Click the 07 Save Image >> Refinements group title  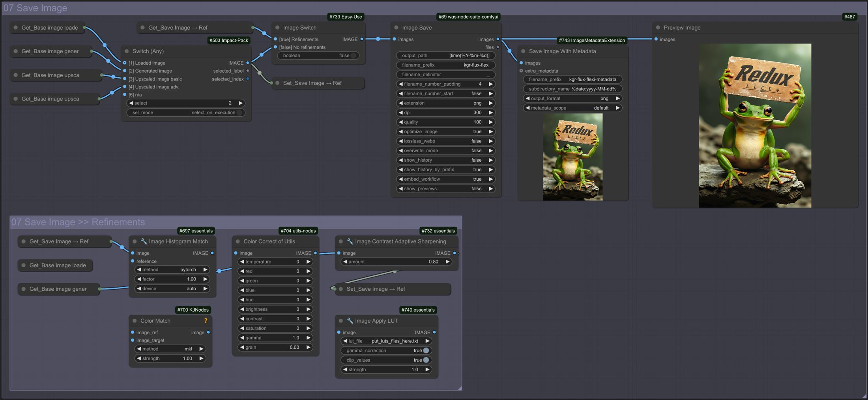pos(78,222)
